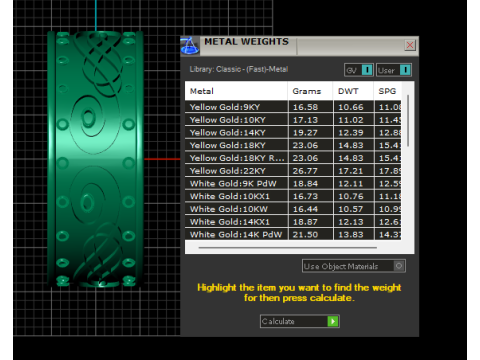Select the White Gold:14K PdW row
This screenshot has height=360, width=480.
[293, 234]
